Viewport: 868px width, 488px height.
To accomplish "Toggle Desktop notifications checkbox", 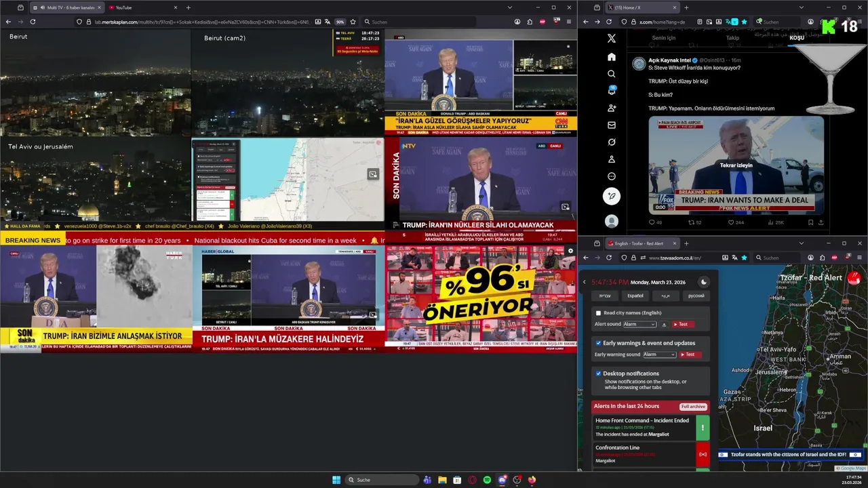I will (598, 373).
